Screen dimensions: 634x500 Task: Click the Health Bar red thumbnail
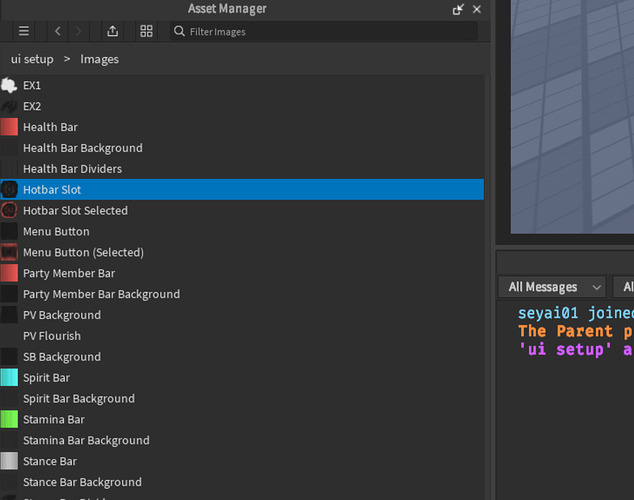9,127
